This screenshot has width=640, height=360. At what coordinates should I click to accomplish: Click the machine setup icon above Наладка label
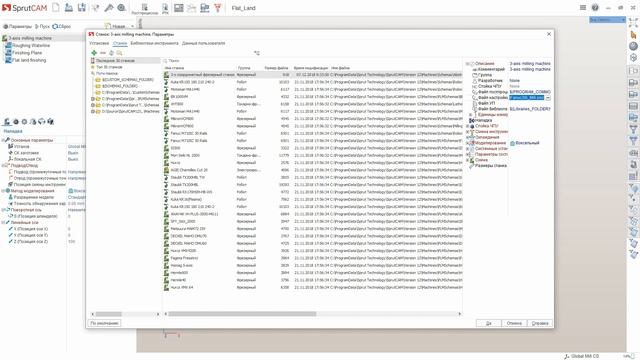pos(7,122)
